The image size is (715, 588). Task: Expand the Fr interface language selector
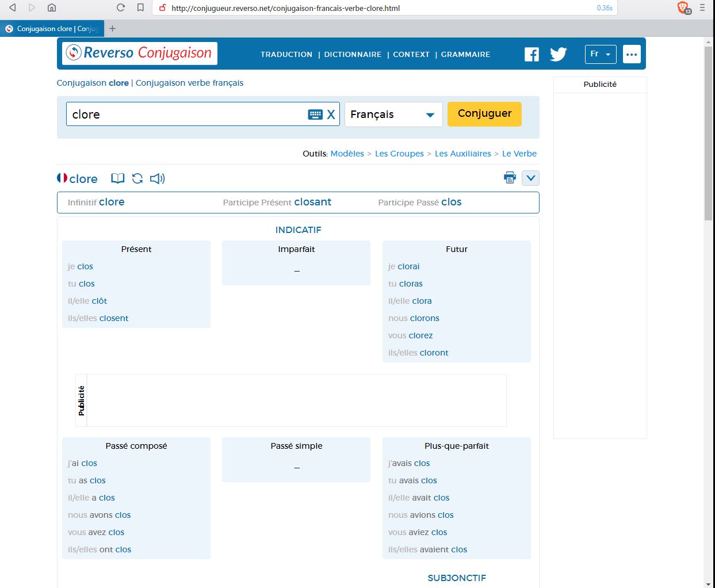pyautogui.click(x=601, y=54)
